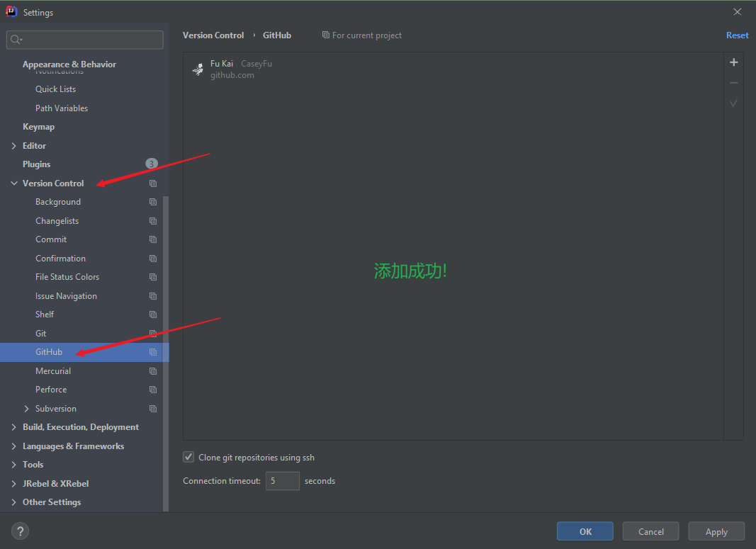Click the Plugins update count badge
Screen dimensions: 756x549
[x=152, y=164]
